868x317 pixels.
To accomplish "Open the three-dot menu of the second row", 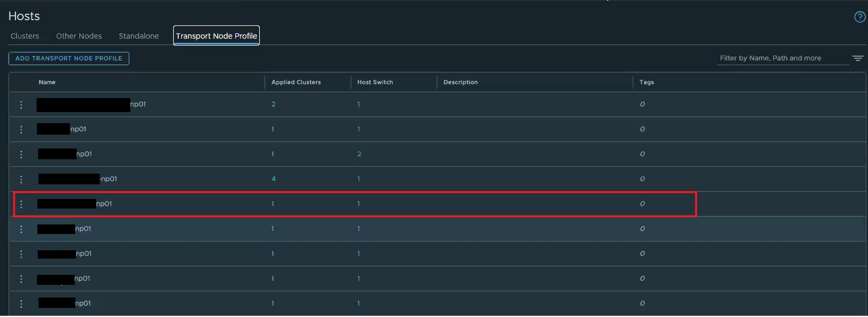I will click(x=21, y=130).
